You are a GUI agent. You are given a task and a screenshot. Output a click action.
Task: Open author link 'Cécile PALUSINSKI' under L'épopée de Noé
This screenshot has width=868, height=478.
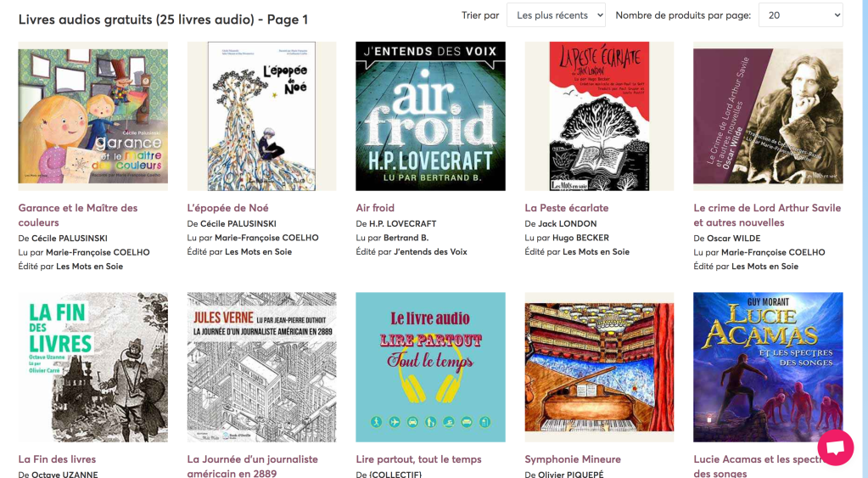pos(238,224)
